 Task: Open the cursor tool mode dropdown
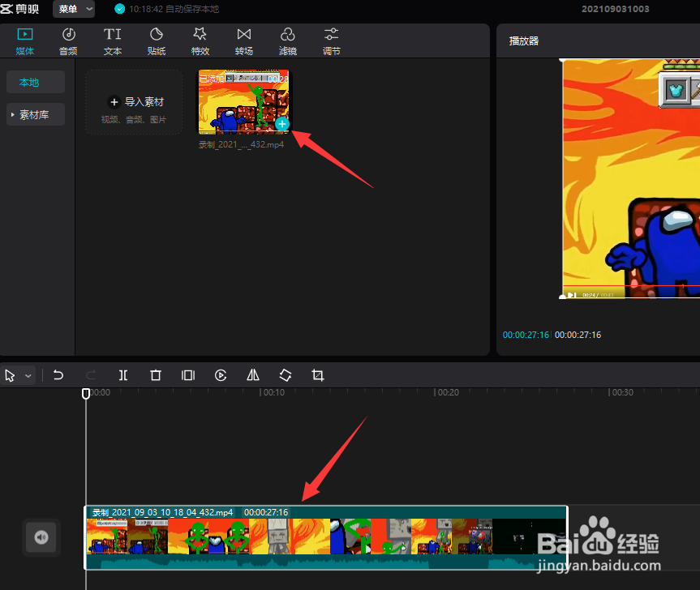(x=28, y=375)
